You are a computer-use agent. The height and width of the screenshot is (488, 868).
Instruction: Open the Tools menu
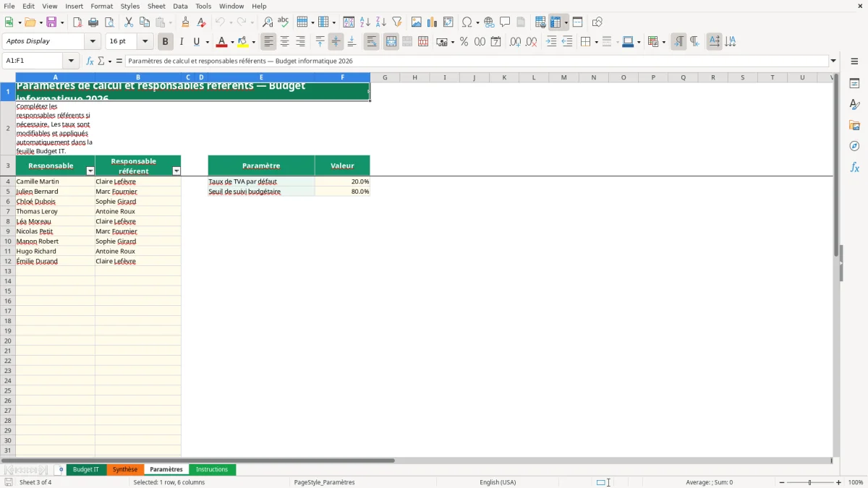pyautogui.click(x=203, y=6)
